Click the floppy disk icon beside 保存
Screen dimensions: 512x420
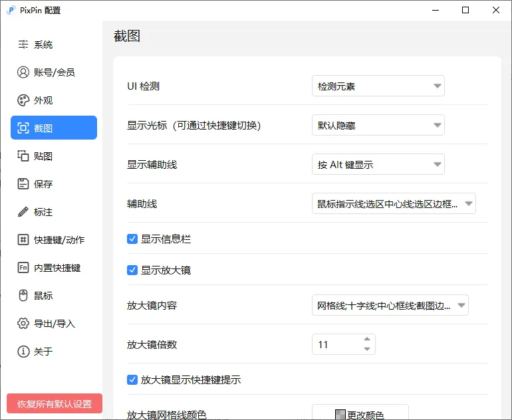pos(23,184)
